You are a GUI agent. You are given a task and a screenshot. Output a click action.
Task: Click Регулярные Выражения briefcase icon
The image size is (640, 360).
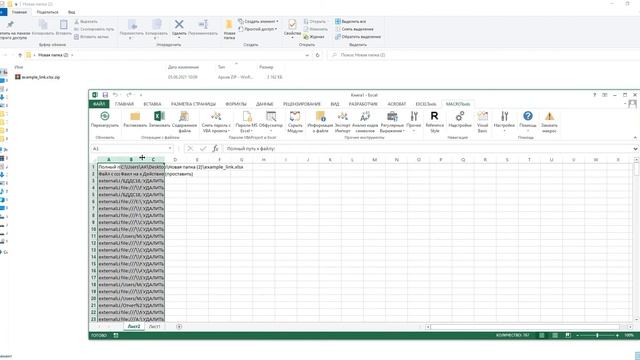[x=392, y=116]
